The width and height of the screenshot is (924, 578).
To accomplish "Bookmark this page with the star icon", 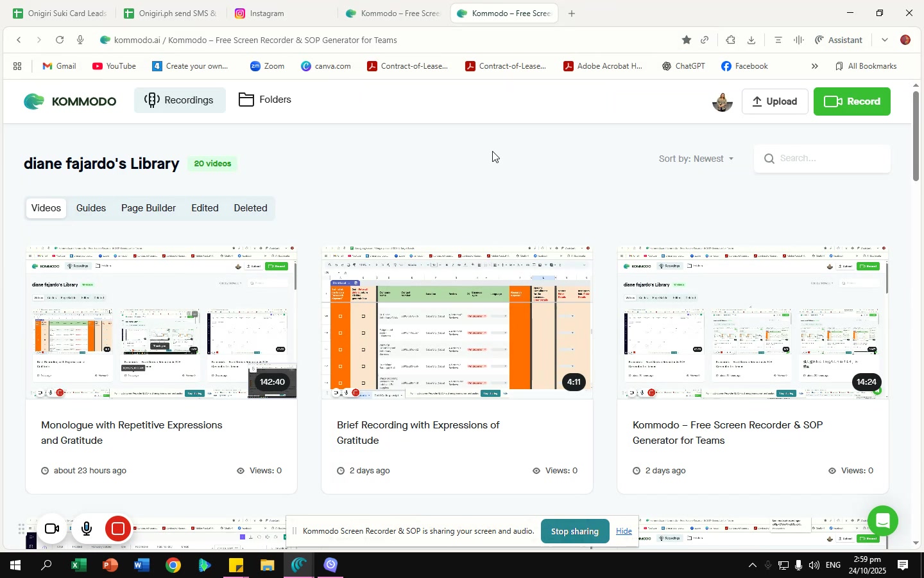I will (x=687, y=40).
